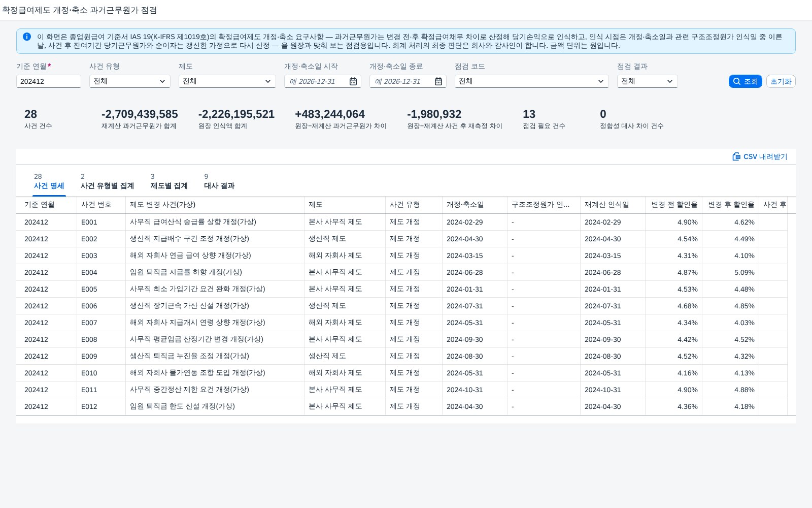Screen dimensions: 812x508
Task: Switch to the 사건 명세 tab
Action: (x=49, y=181)
